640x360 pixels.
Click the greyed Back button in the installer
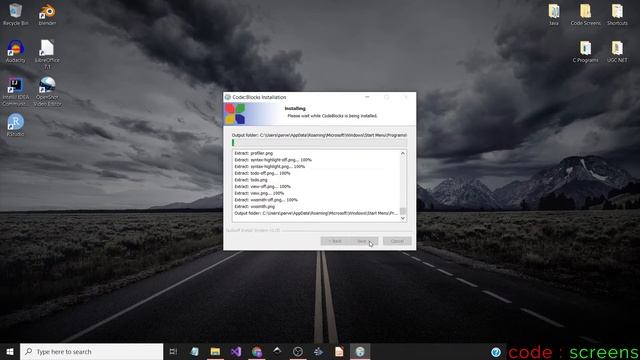click(x=335, y=241)
